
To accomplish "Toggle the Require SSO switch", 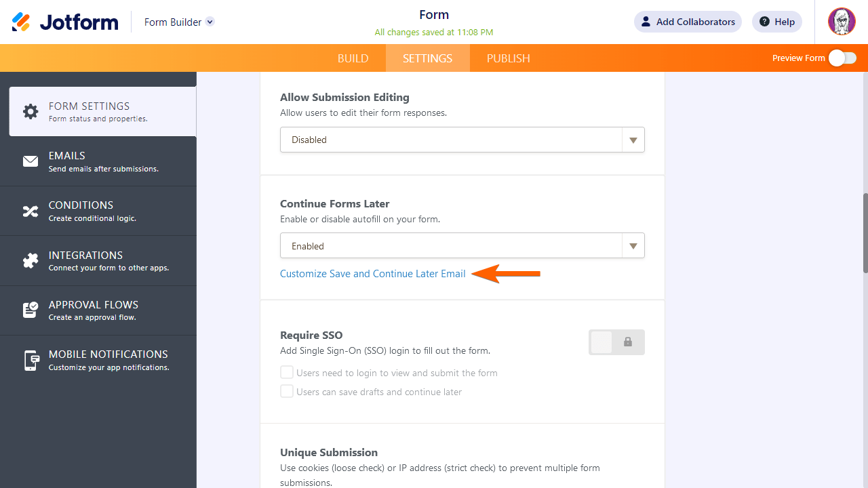I will tap(616, 342).
